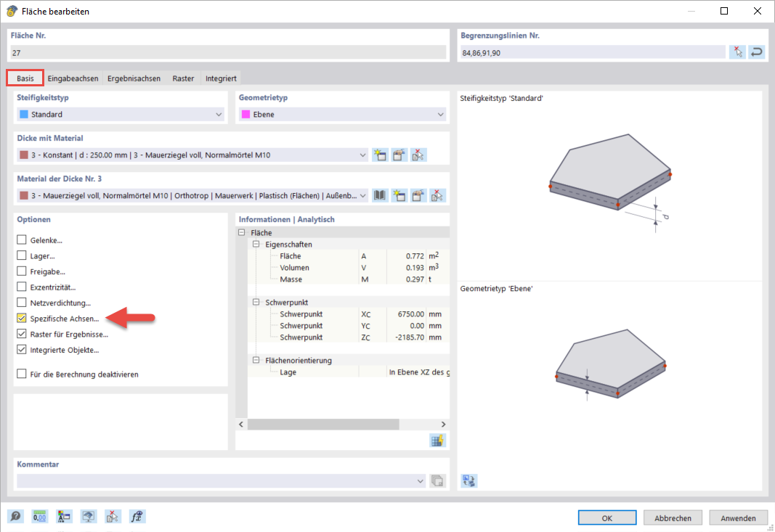Open the Steifigkeitstyp Standard dropdown
Viewport: 775px width, 532px height.
[121, 114]
